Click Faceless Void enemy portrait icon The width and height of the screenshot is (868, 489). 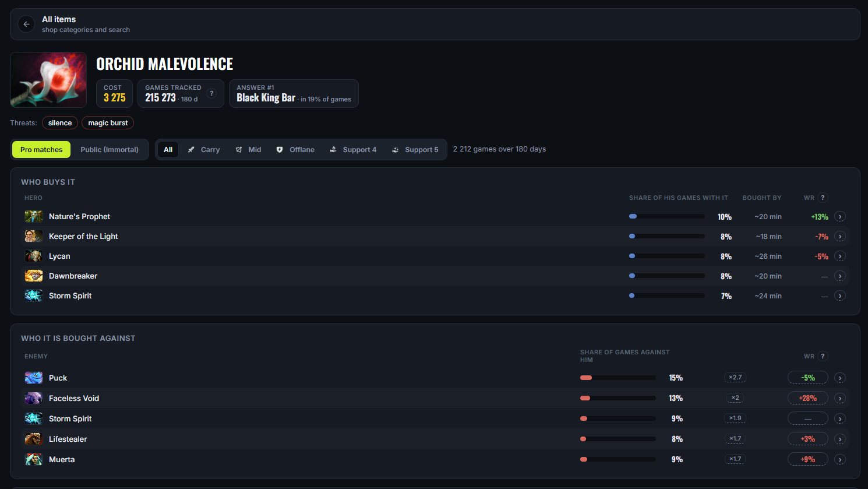pyautogui.click(x=34, y=398)
